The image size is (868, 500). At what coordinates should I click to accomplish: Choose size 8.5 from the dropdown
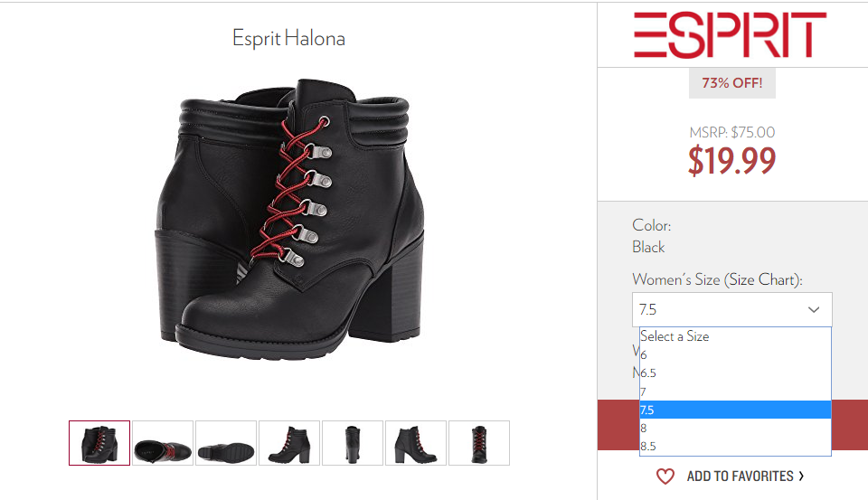pos(735,447)
